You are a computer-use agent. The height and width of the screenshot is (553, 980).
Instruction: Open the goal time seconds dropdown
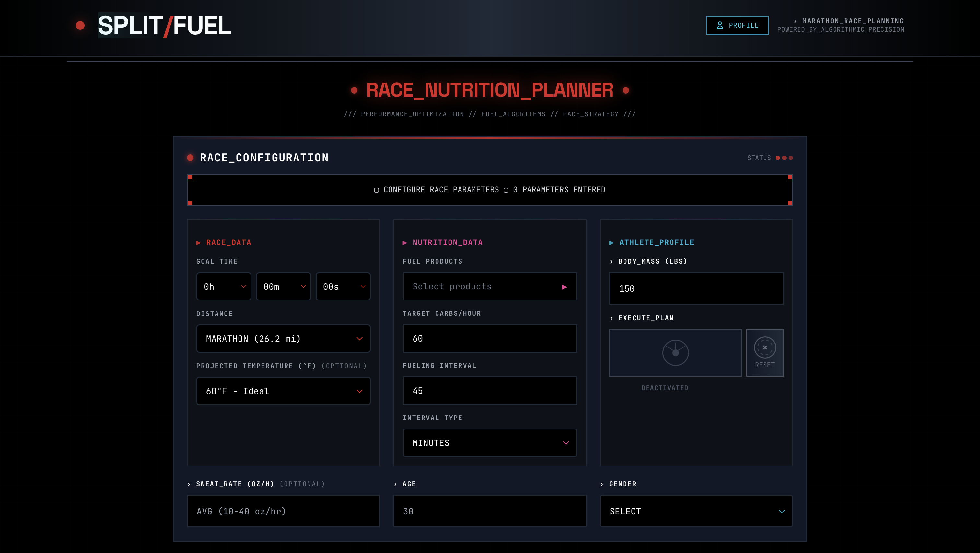point(343,287)
